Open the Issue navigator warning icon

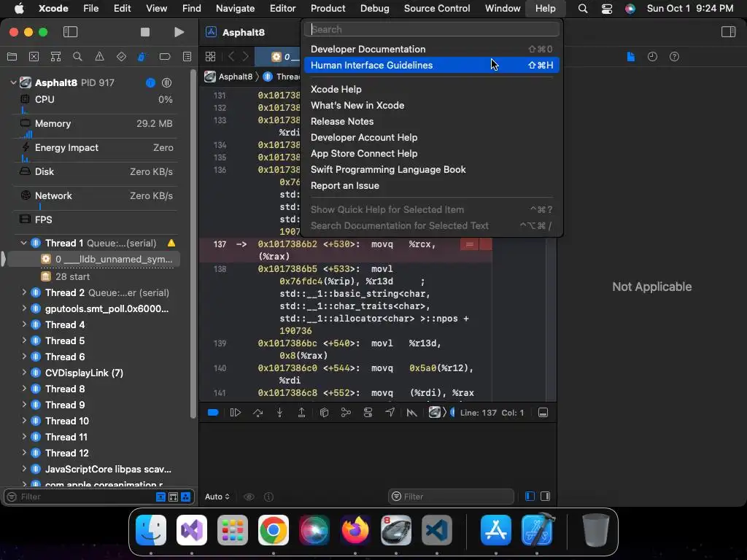tap(99, 57)
